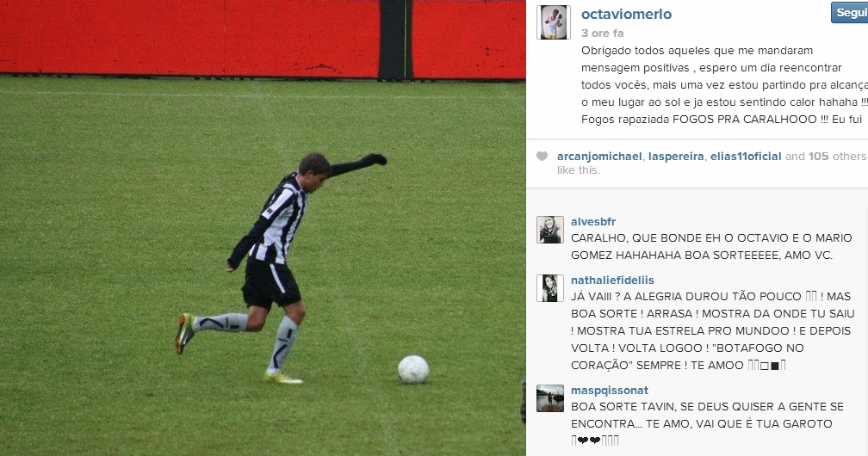
Task: Open the maspqissonat commenter username
Action: click(x=610, y=390)
